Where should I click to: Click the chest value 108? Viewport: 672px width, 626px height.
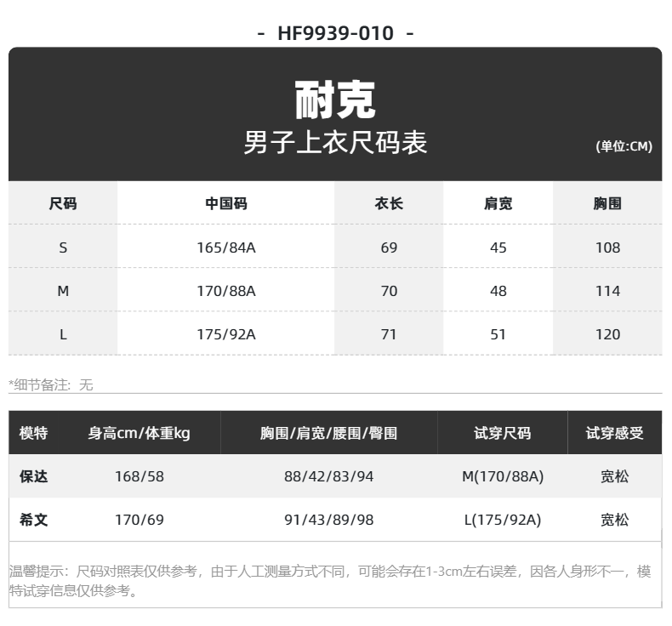[x=607, y=248]
